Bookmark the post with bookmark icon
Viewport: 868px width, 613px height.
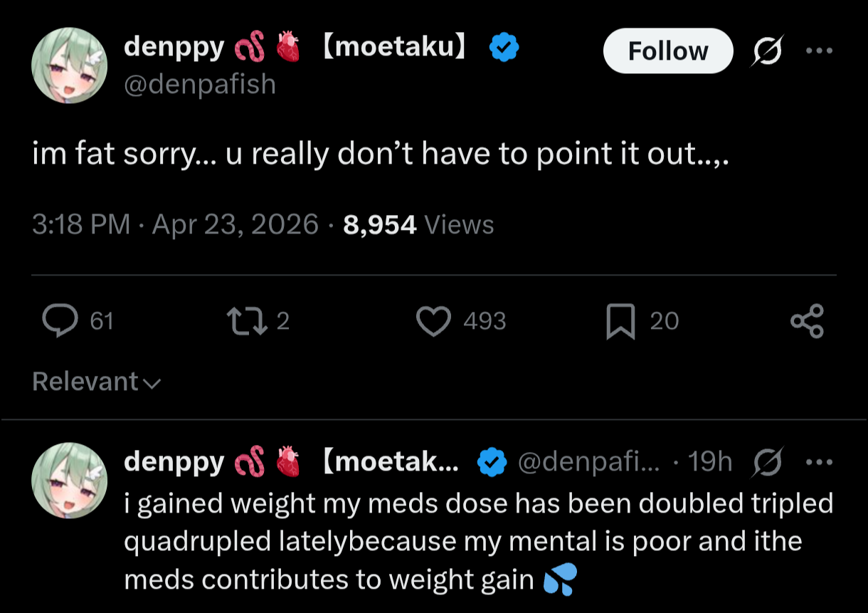(x=620, y=322)
